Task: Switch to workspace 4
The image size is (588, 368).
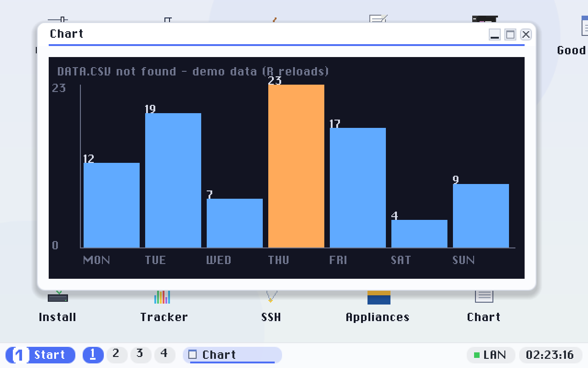Action: click(164, 355)
